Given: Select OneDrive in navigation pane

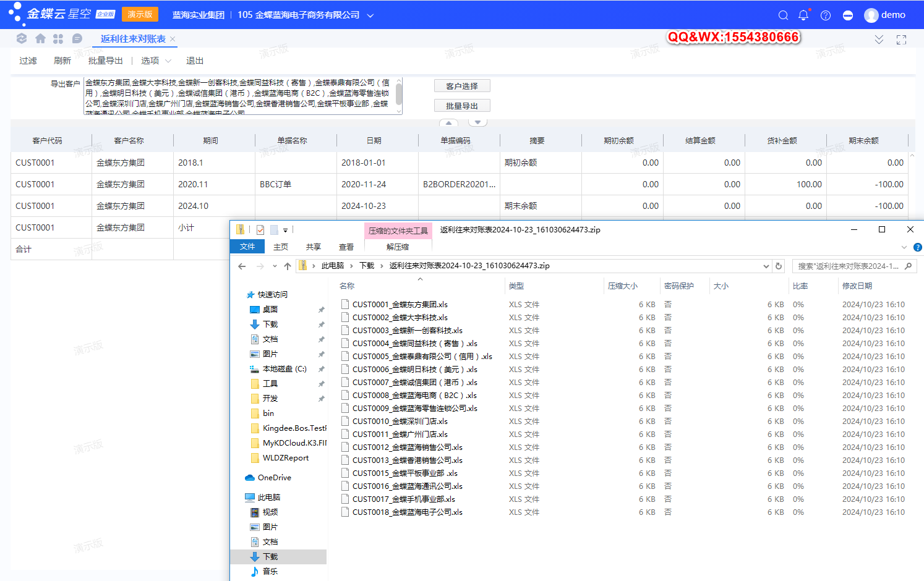Looking at the screenshot, I should tap(275, 478).
